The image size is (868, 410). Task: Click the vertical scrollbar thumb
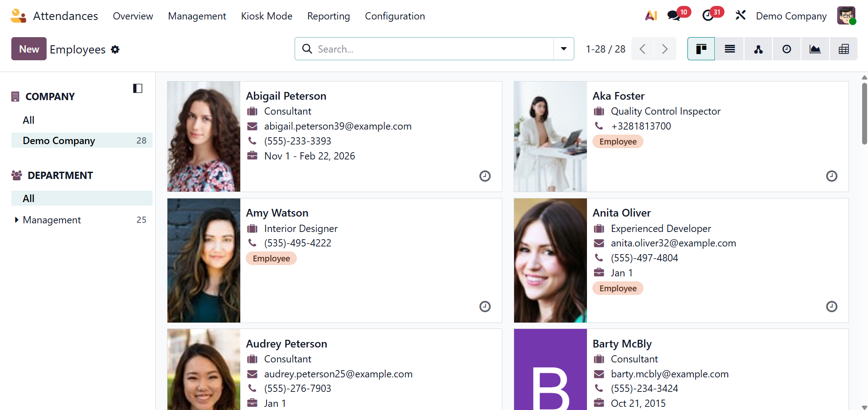864,113
